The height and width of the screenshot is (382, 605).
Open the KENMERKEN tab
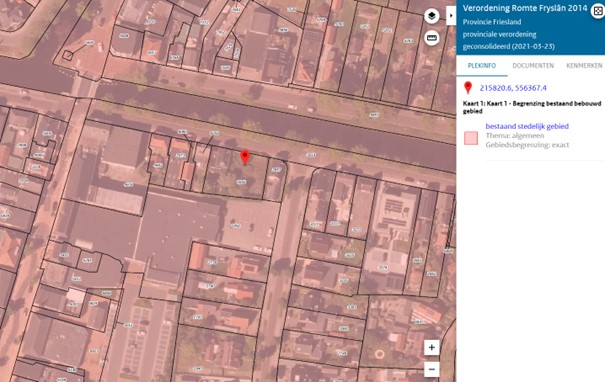tap(584, 66)
